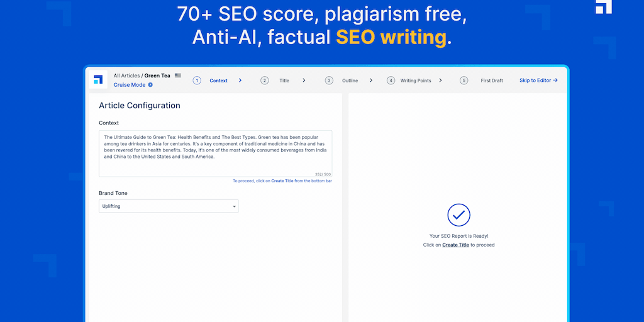
Task: Switch to the Outline step tab
Action: (x=350, y=80)
